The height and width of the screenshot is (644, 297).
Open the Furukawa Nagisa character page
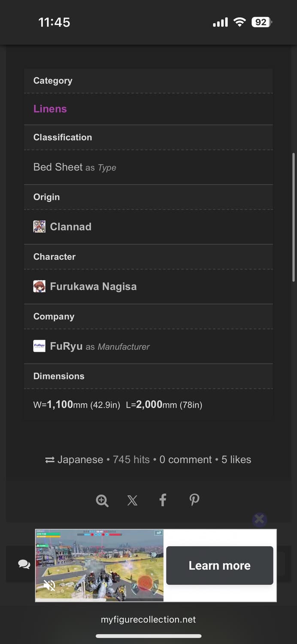(93, 286)
